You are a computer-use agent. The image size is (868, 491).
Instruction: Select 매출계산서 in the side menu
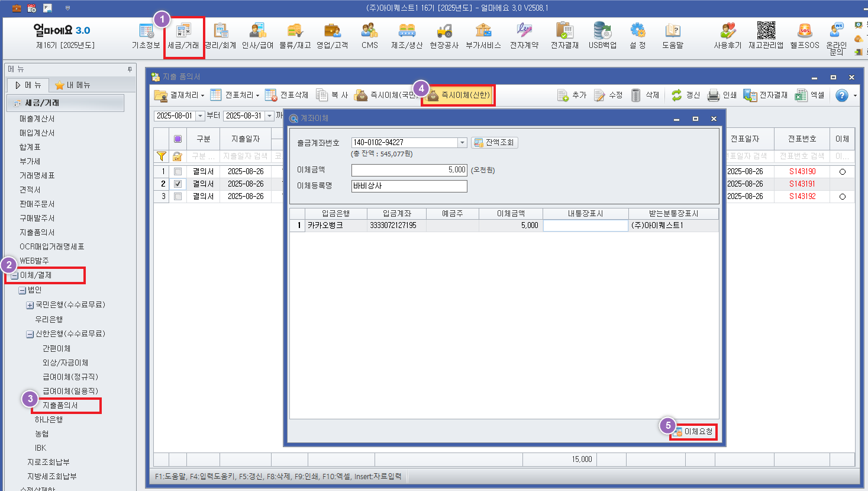[x=37, y=119]
